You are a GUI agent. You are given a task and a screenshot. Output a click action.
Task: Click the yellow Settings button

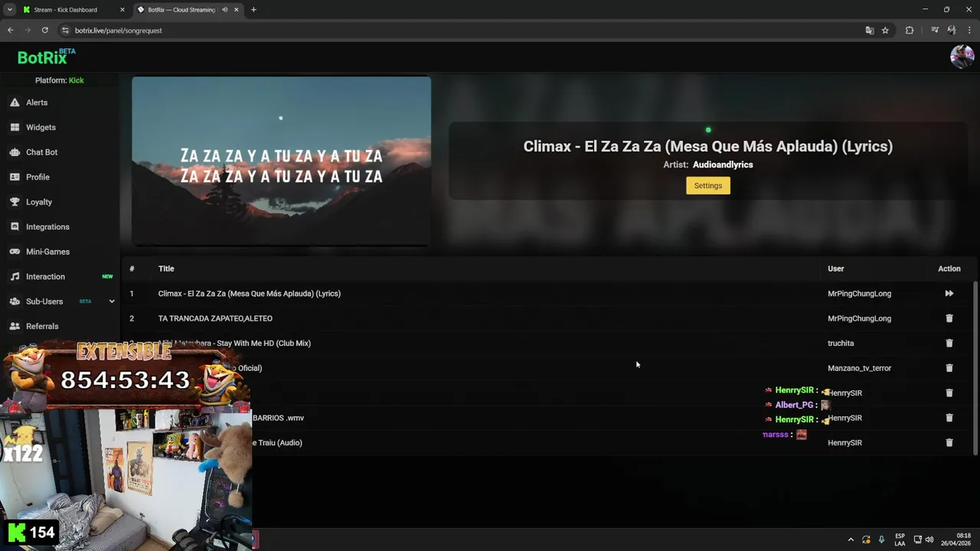coord(708,185)
